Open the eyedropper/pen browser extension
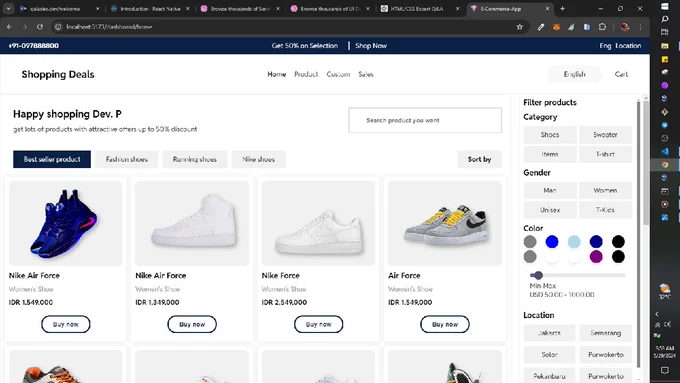 [x=541, y=27]
